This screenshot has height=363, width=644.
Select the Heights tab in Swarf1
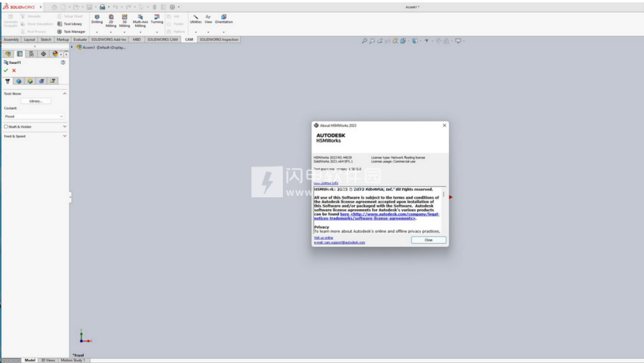pos(30,80)
